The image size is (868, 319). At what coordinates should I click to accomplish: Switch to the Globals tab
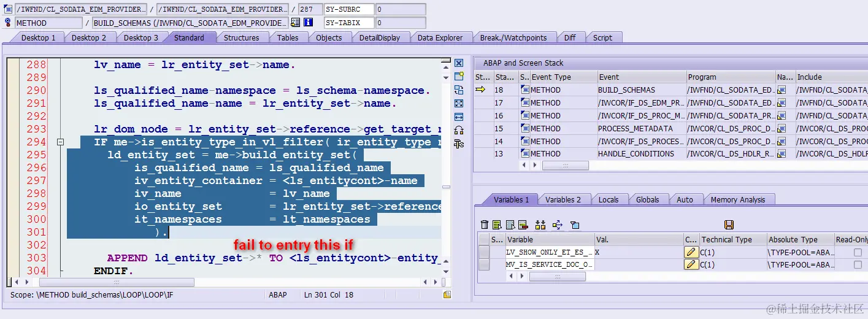[647, 199]
